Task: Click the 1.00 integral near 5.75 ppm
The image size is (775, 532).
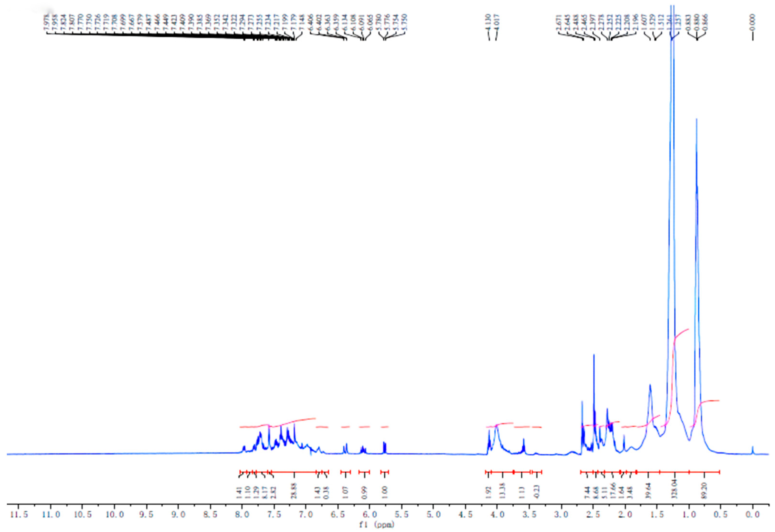Action: [384, 493]
